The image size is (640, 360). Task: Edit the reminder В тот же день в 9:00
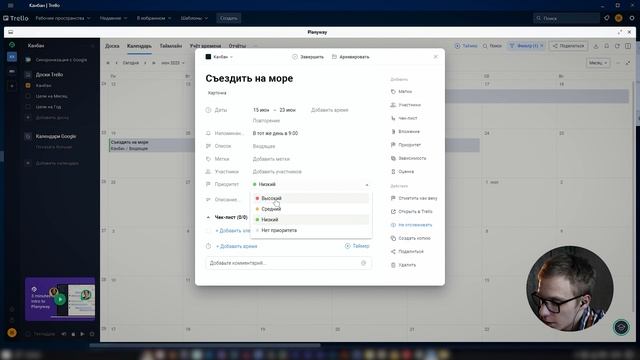coord(275,133)
